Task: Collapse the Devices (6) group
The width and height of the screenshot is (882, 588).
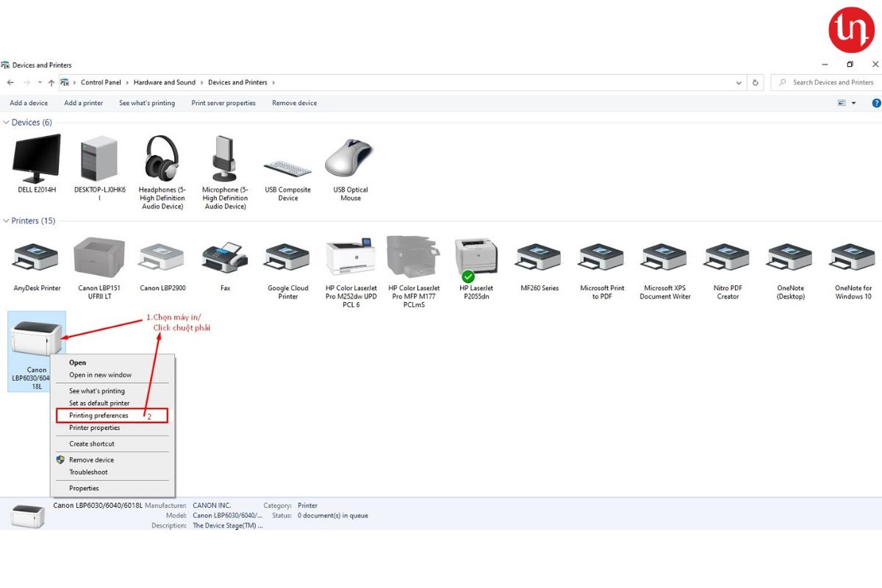Action: click(x=6, y=122)
